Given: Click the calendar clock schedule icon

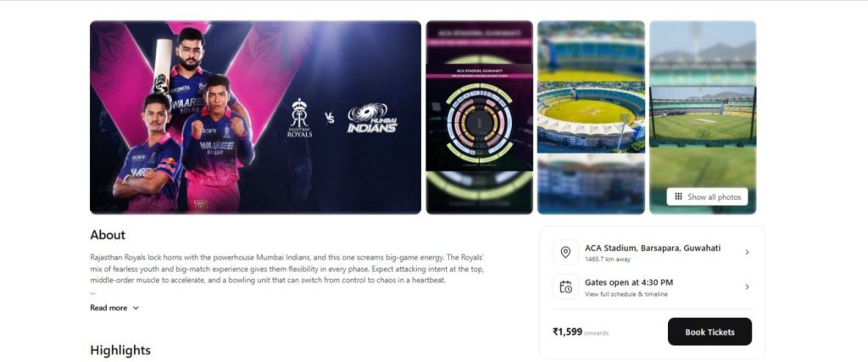Looking at the screenshot, I should coord(565,287).
